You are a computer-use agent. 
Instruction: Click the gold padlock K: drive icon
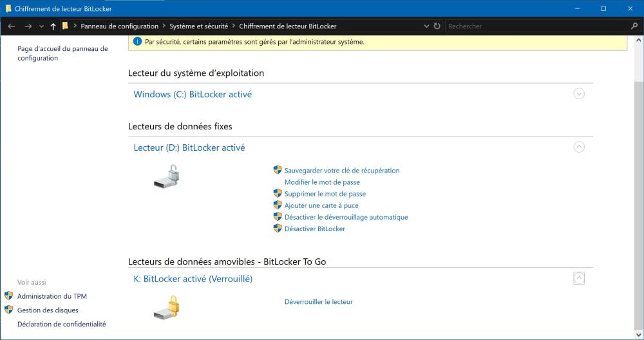coord(166,307)
